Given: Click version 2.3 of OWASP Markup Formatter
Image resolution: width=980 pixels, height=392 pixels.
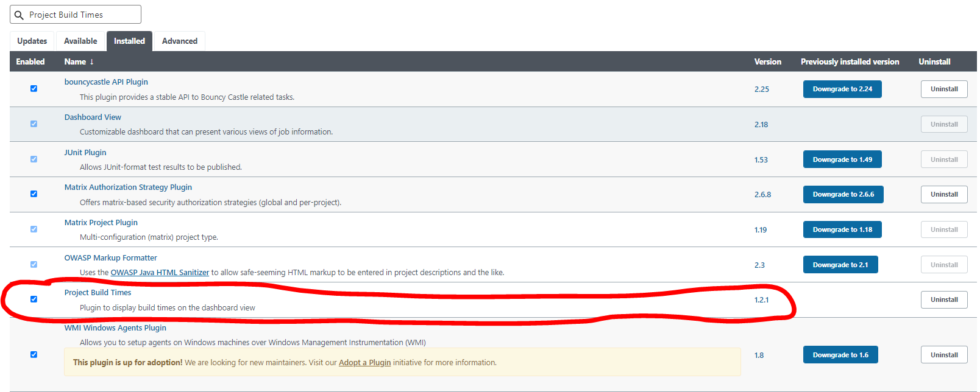Looking at the screenshot, I should pyautogui.click(x=759, y=265).
